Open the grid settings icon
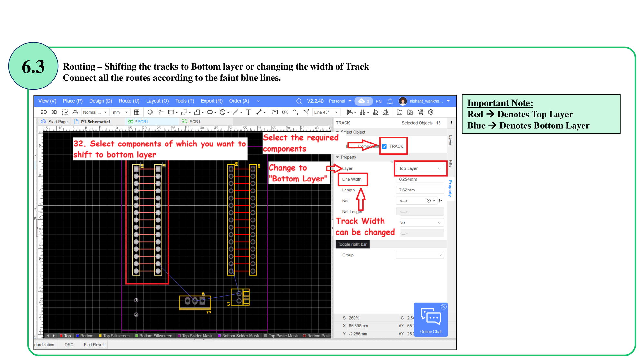 coord(137,112)
